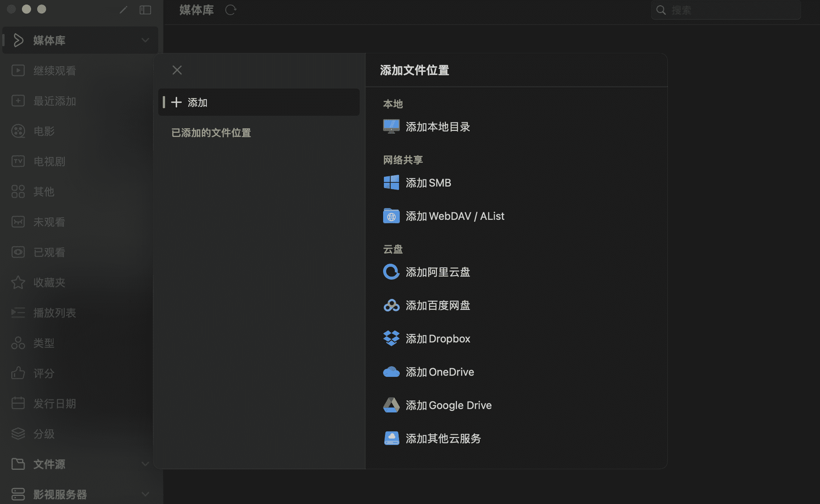This screenshot has width=820, height=504.
Task: Click the WebDAV / AList folder icon
Action: [391, 216]
